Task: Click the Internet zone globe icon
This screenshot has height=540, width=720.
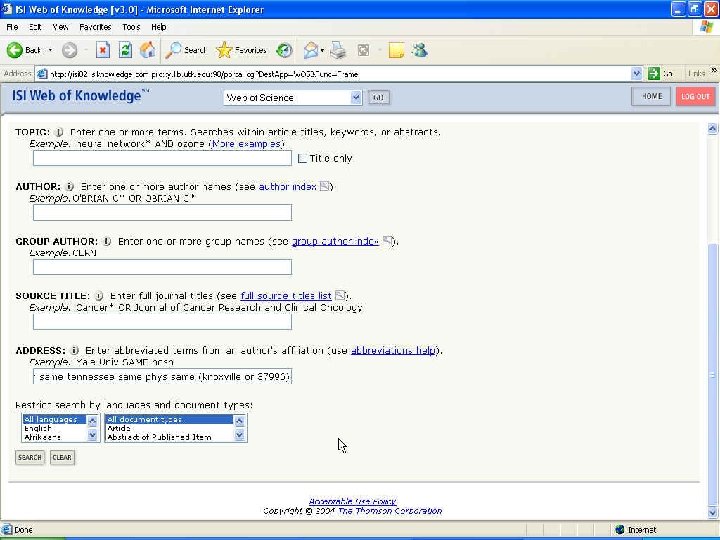Action: [x=620, y=530]
